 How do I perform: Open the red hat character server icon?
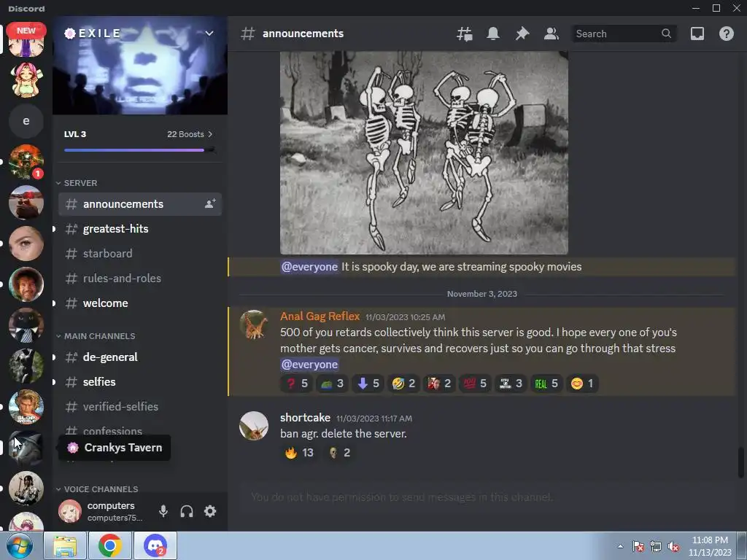[26, 203]
